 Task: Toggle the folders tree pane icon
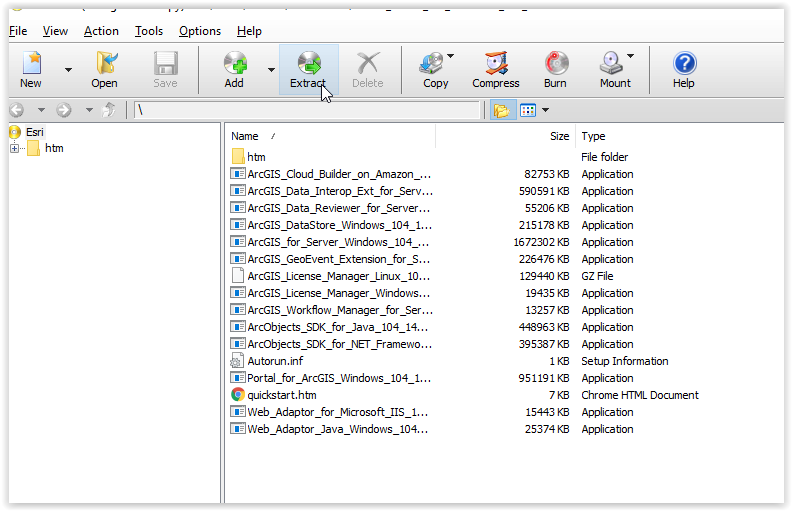pyautogui.click(x=502, y=110)
